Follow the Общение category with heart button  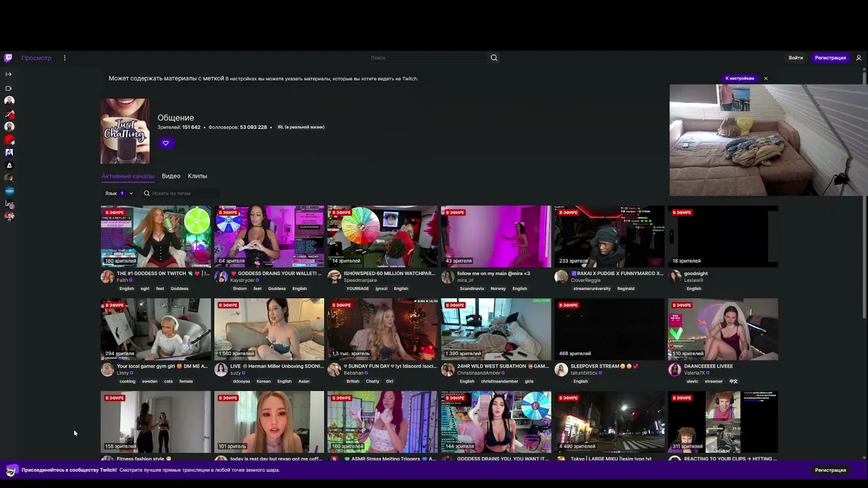pyautogui.click(x=165, y=143)
